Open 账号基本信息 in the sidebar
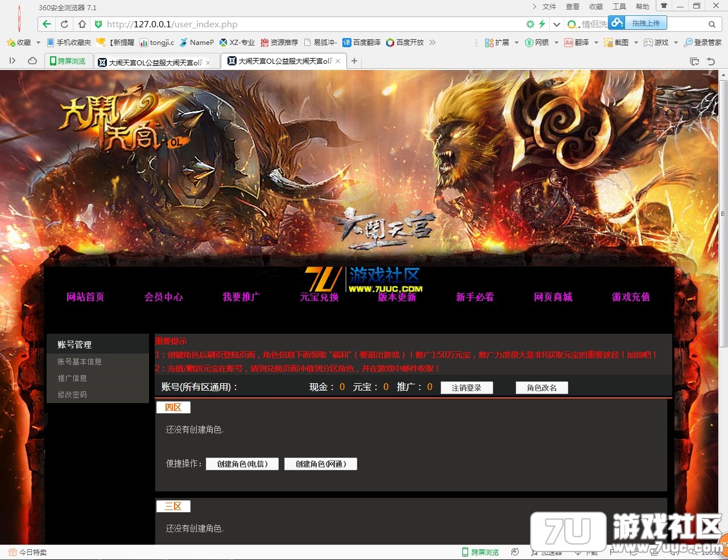Screen dimensions: 728x560 (80, 362)
